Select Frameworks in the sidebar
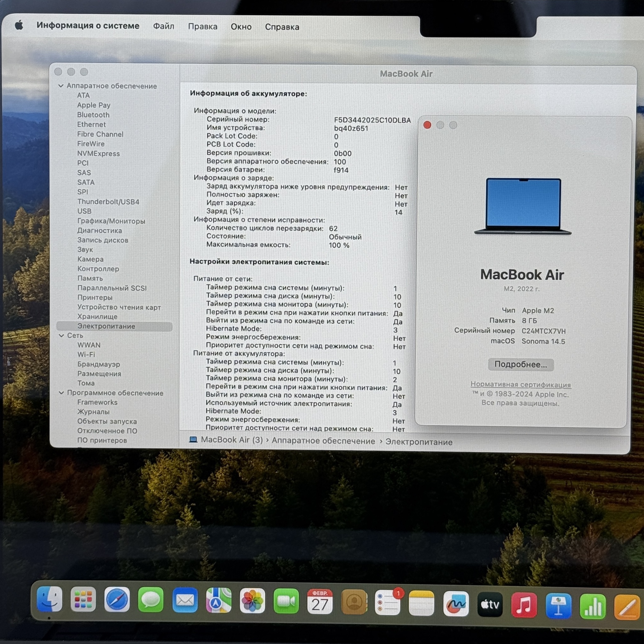Viewport: 644px width, 644px height. click(x=97, y=402)
